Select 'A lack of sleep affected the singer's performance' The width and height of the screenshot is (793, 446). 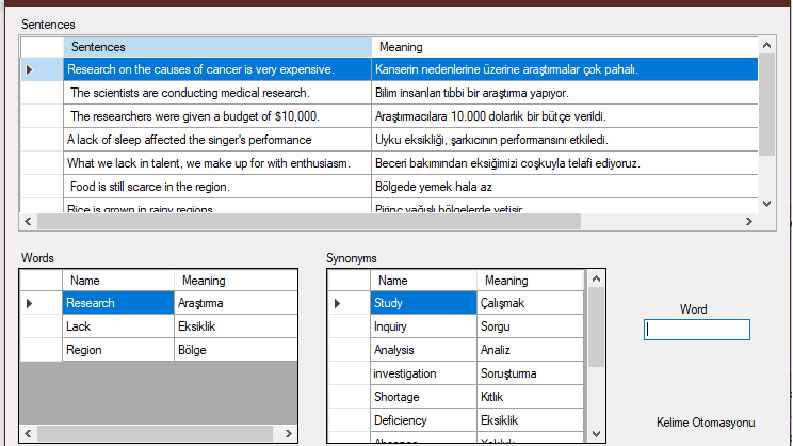pos(217,140)
